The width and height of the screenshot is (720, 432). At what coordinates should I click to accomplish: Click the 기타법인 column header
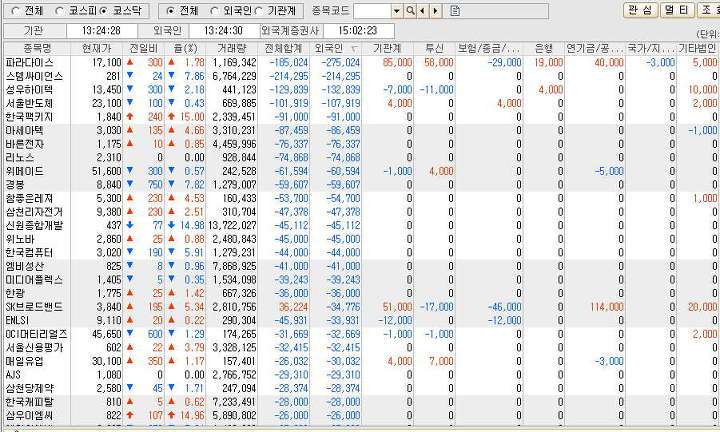pyautogui.click(x=697, y=48)
